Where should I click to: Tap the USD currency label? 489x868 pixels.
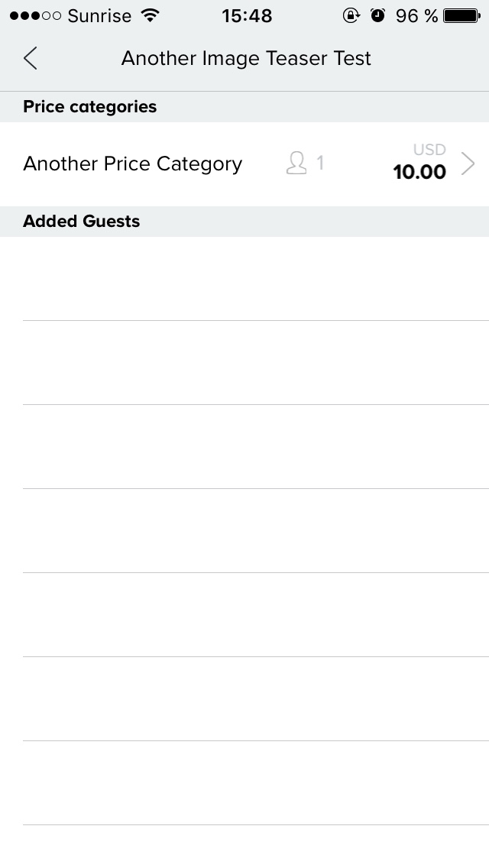(429, 150)
